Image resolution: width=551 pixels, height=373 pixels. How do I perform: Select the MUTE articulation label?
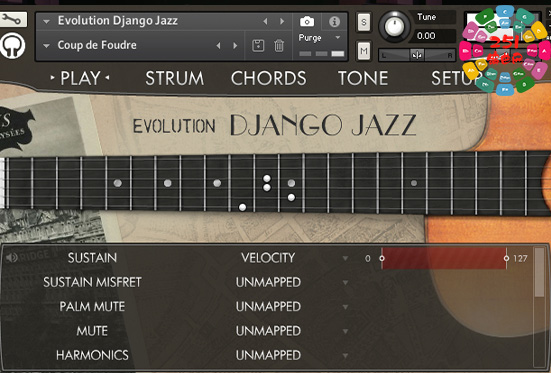[92, 331]
